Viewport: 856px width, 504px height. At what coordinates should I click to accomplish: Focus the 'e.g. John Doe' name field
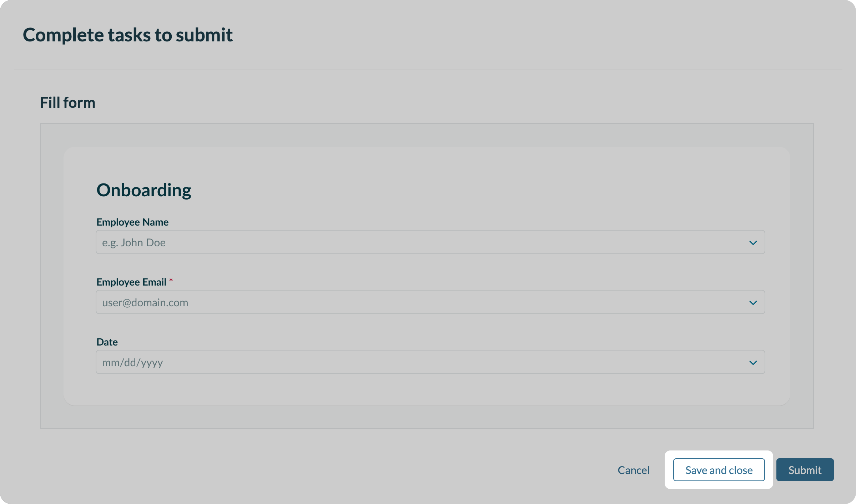(393, 242)
